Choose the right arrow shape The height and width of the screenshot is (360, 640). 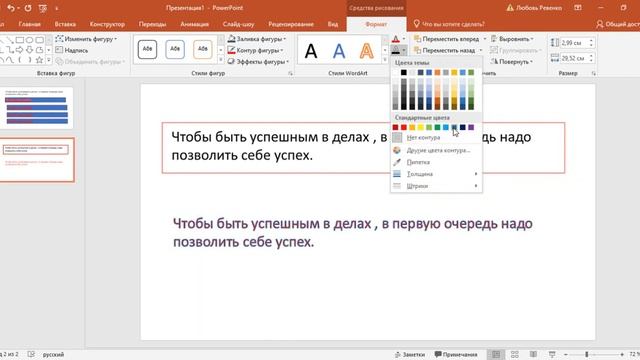point(20,50)
